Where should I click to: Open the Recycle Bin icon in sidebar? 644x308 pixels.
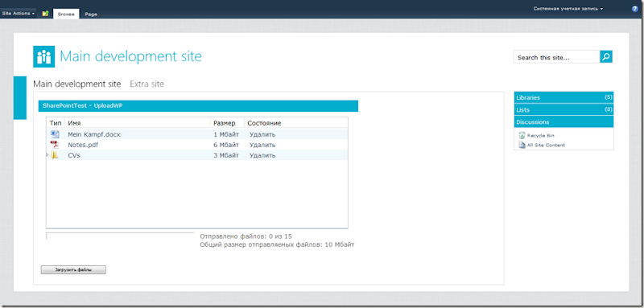(522, 135)
